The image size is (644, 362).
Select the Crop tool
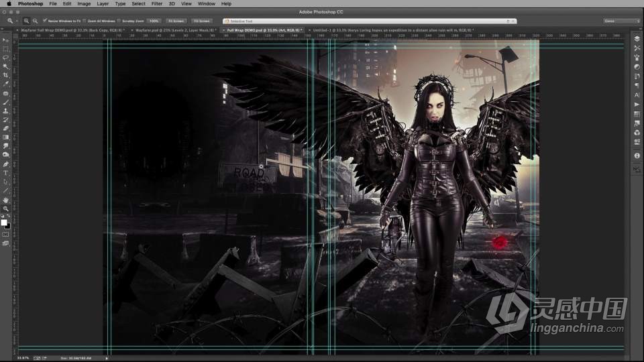(6, 75)
